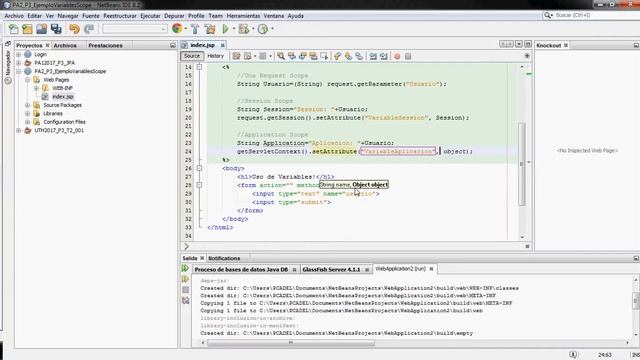
Task: Expand the Login project node
Action: (18, 54)
